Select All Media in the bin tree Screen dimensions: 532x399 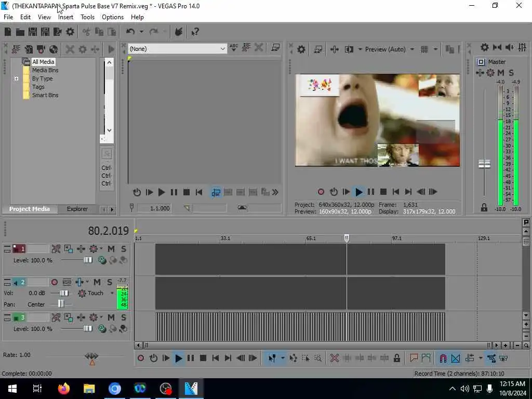[43, 62]
